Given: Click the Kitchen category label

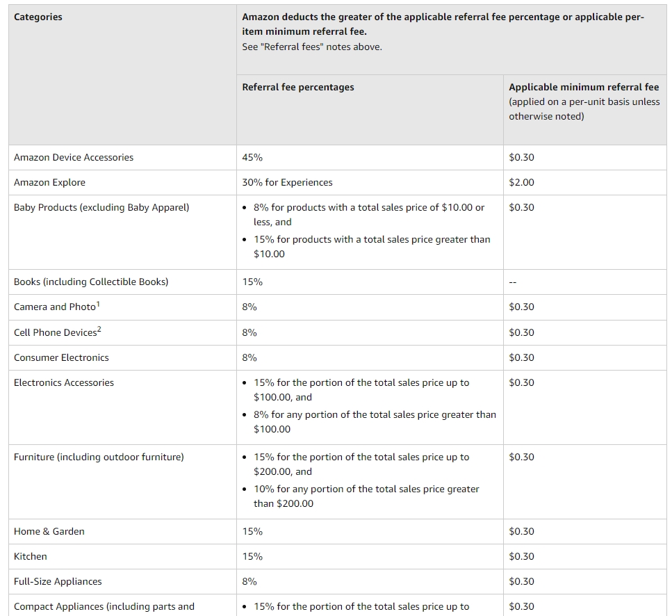Looking at the screenshot, I should 30,556.
